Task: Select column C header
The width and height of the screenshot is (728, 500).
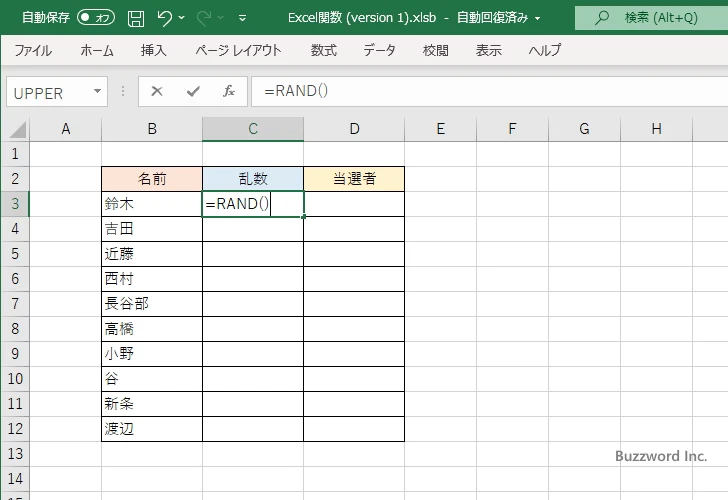Action: [x=253, y=129]
